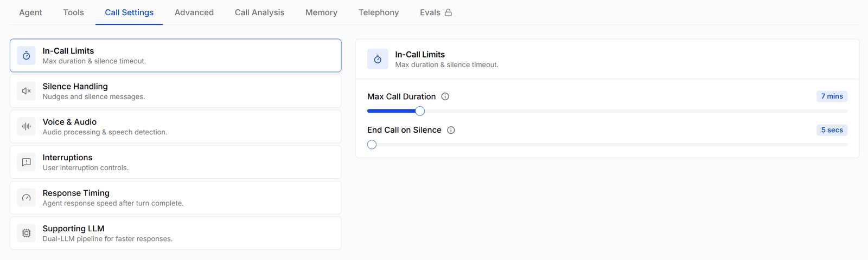Click 'Agent response speed after turn complete.' text

tap(113, 203)
